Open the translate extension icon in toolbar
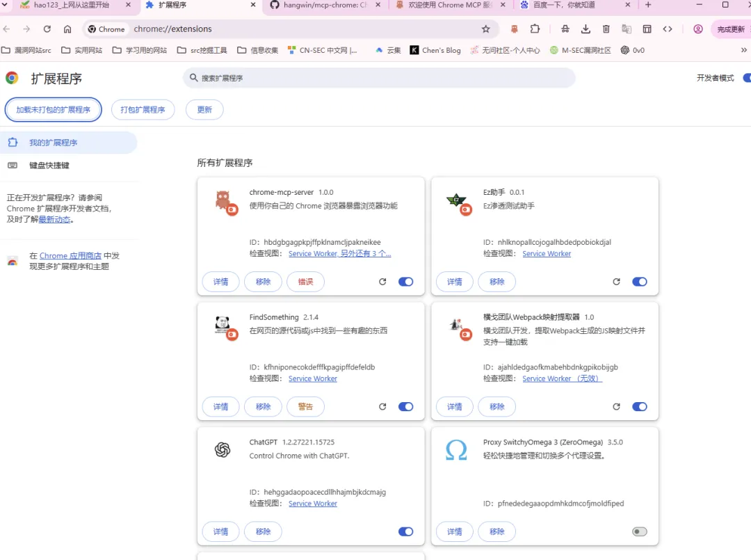This screenshot has width=751, height=560. coord(627,29)
